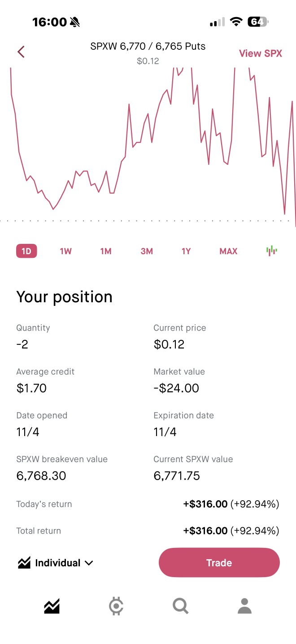Select the 1D time range
This screenshot has width=296, height=644.
26,251
